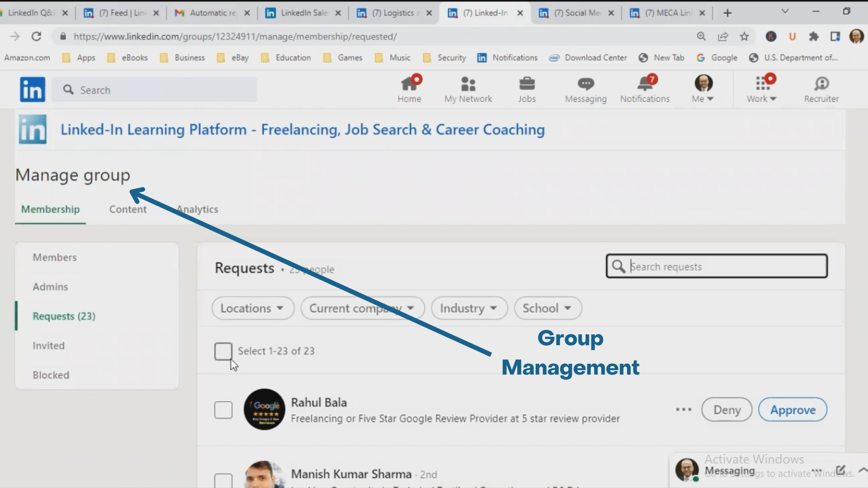868x488 pixels.
Task: Open LinkedIn Home icon in navbar
Action: tap(409, 89)
